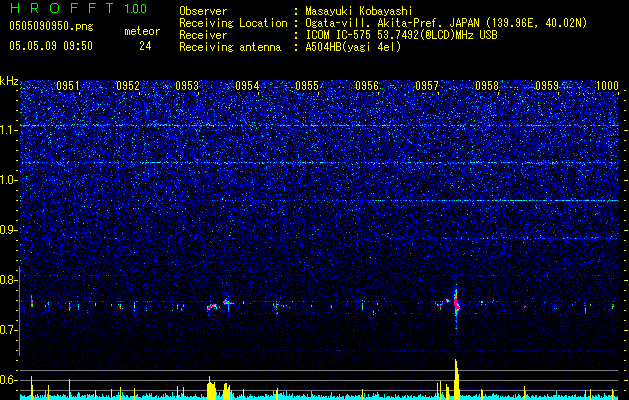
Task: Click the 0.8 kHz frequency label
Action: click(x=9, y=280)
